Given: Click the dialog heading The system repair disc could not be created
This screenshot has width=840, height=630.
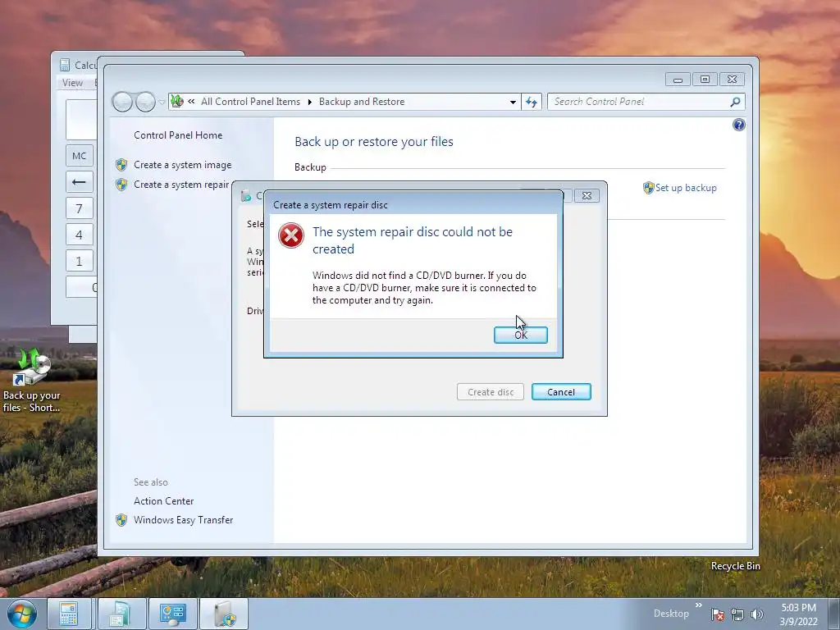Looking at the screenshot, I should pos(413,240).
